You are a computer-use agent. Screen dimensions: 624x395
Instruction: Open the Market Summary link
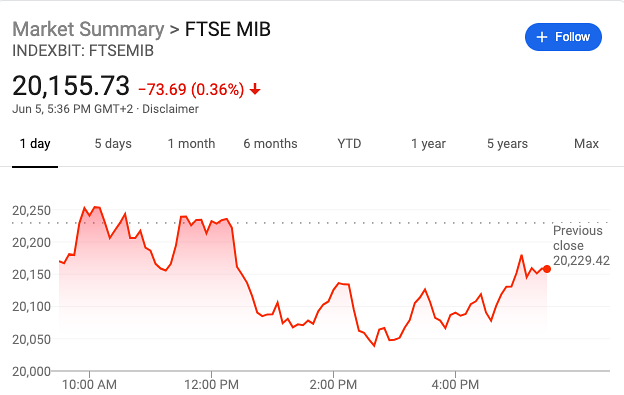click(88, 29)
